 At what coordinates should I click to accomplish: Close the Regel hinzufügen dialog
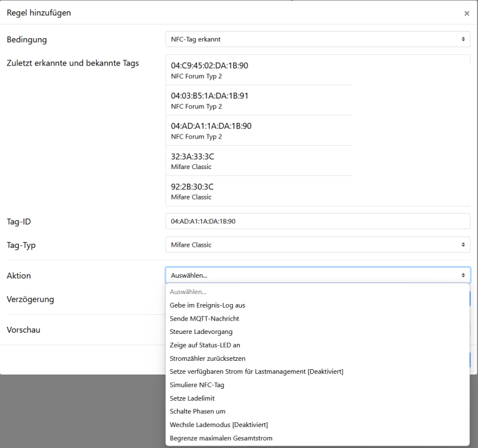[467, 13]
